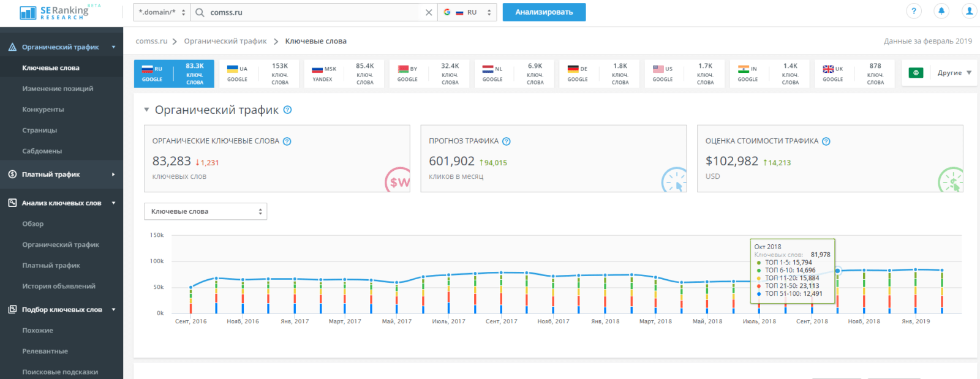Open the Другие regions dropdown

coord(954,73)
